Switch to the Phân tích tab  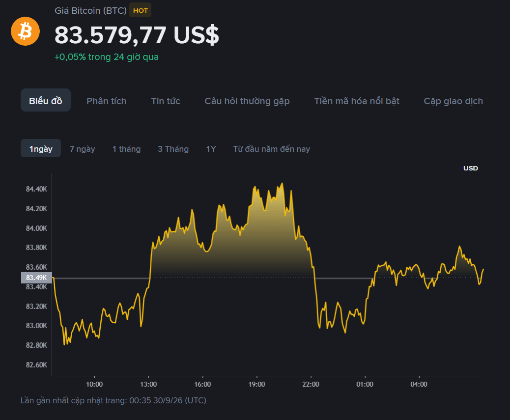(106, 101)
